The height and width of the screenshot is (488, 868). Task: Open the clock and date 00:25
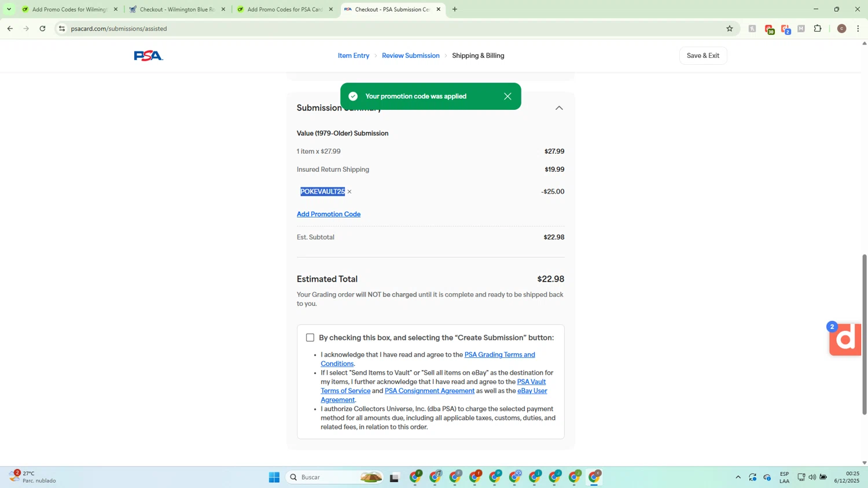[847, 477]
